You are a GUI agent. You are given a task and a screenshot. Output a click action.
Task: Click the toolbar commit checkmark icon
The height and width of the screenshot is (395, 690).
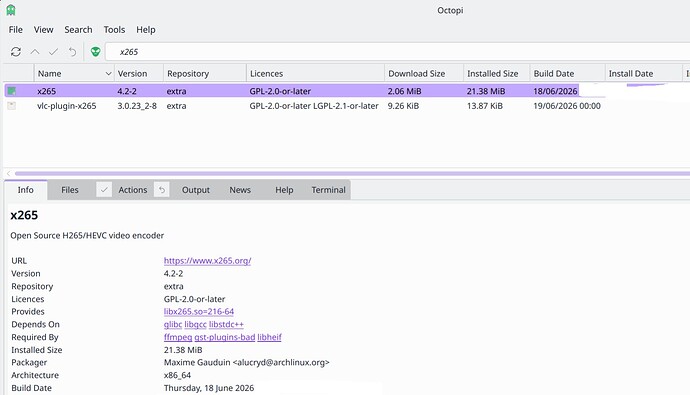(53, 52)
